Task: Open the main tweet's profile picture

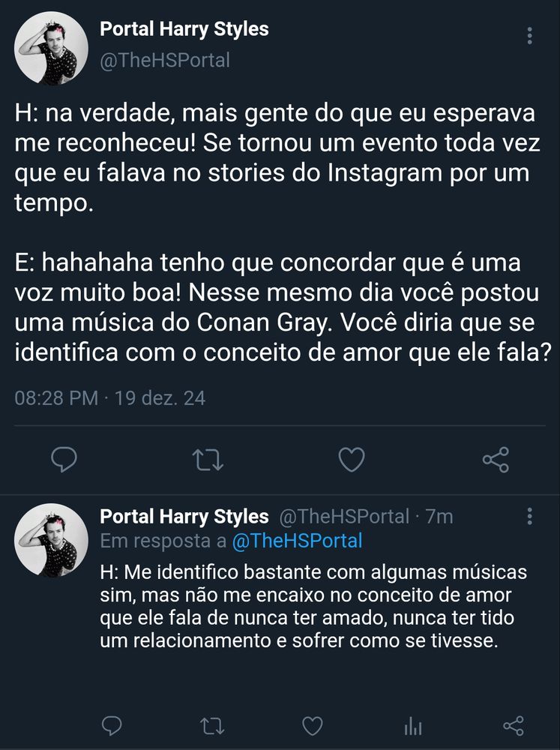Action: coord(51,49)
